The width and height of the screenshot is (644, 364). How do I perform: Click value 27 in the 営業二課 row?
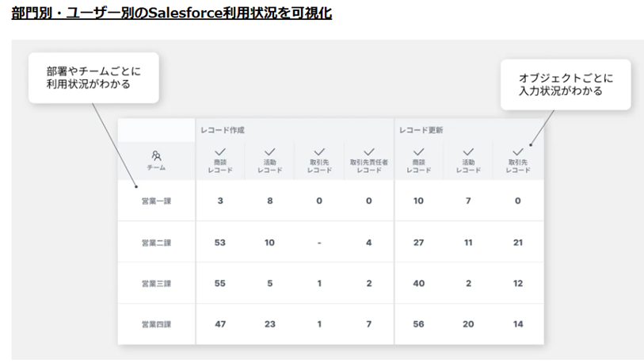point(418,242)
